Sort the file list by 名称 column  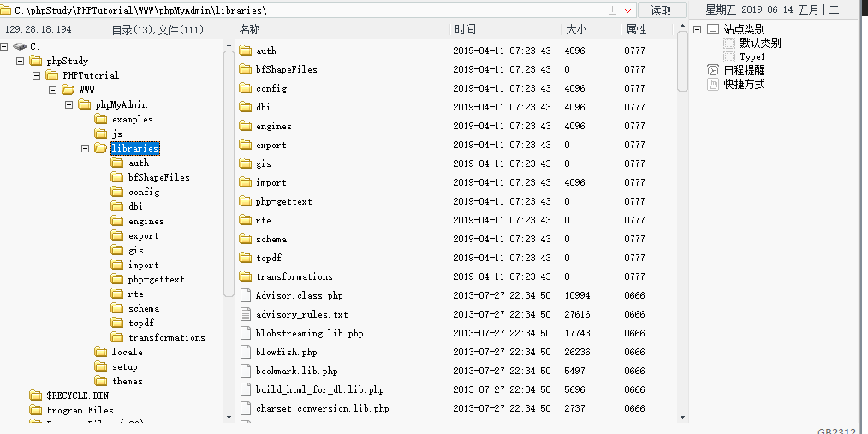point(342,29)
